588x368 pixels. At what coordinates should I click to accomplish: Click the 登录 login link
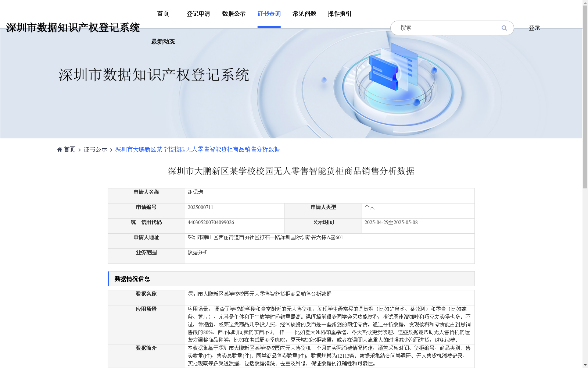click(534, 28)
